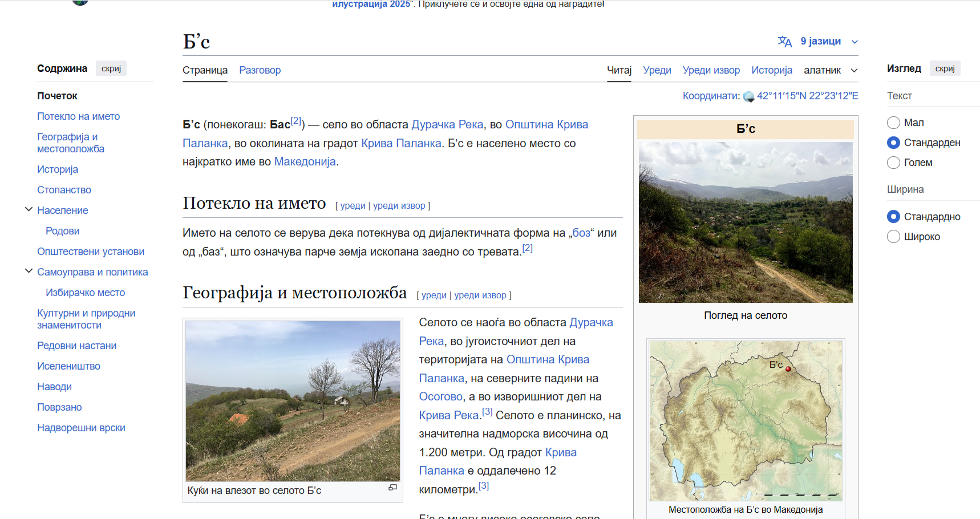
Task: Open the Дурачка Река link in intro
Action: [x=447, y=124]
